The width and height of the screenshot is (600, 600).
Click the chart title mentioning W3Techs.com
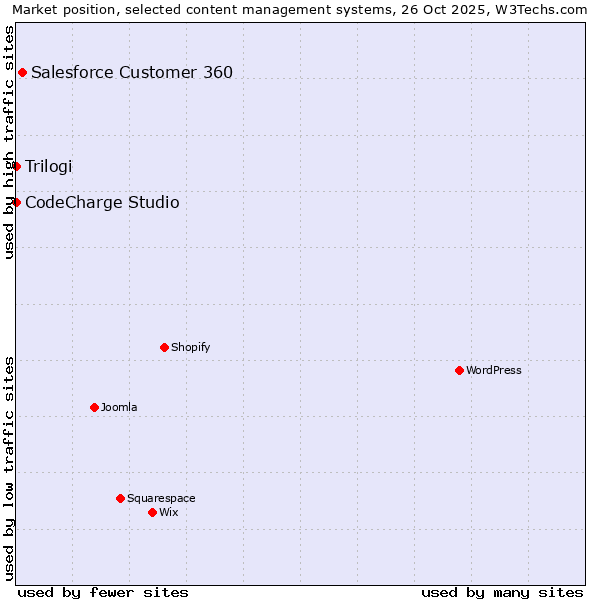point(300,9)
